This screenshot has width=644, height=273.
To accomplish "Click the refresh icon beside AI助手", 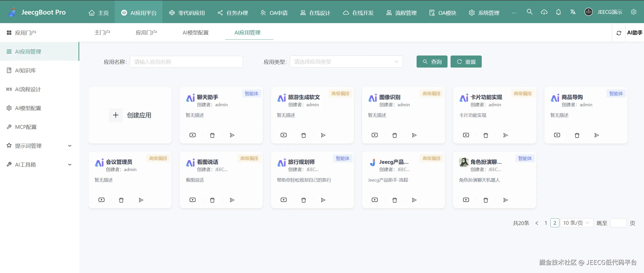I will coord(619,33).
